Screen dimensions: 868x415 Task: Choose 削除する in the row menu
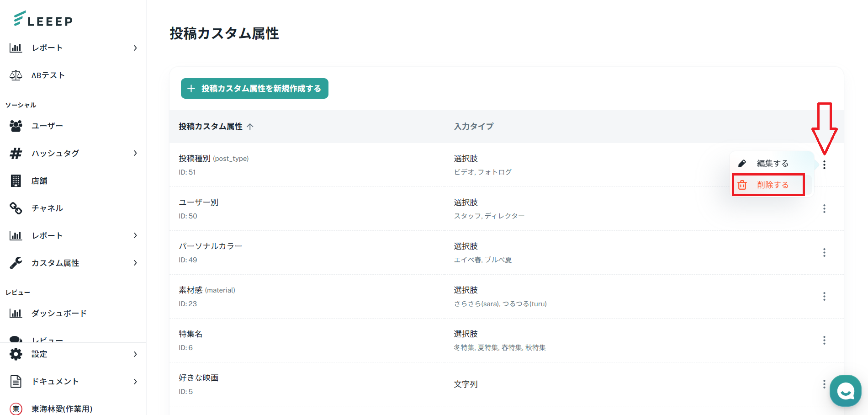(x=772, y=185)
